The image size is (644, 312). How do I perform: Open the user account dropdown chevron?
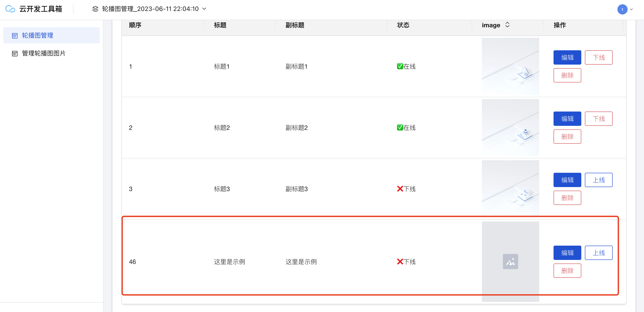tap(631, 9)
